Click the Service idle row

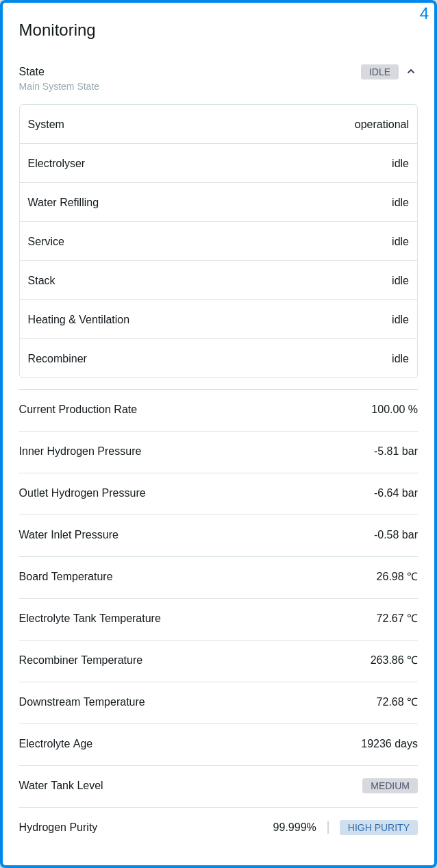click(218, 241)
